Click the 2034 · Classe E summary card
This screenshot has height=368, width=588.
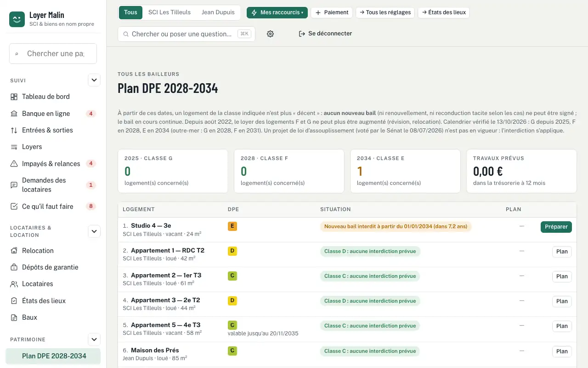[405, 171]
